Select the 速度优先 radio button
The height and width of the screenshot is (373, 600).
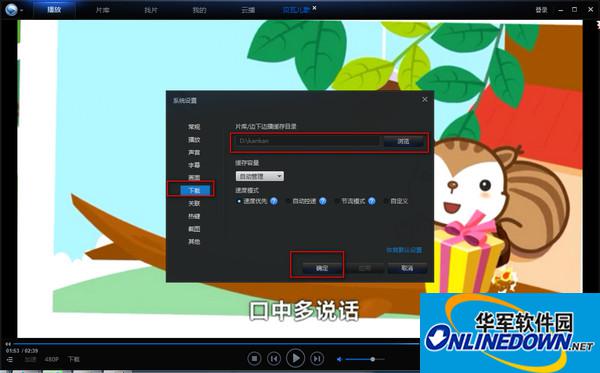239,201
